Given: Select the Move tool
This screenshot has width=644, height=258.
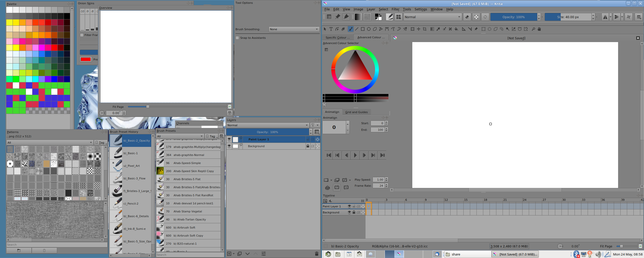Looking at the screenshot, I should pyautogui.click(x=419, y=29).
